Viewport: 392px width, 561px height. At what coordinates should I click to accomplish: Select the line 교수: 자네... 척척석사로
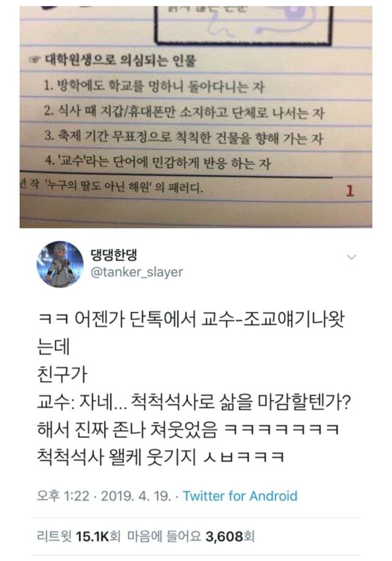point(194,402)
